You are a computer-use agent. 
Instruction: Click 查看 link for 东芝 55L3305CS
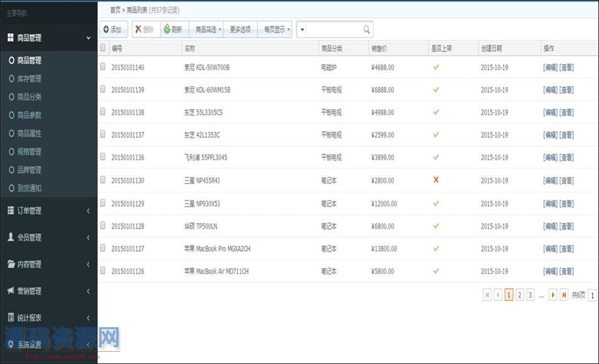click(x=567, y=112)
